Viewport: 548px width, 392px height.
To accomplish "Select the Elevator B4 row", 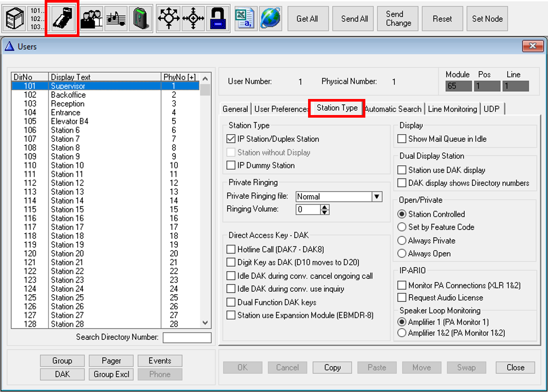I will pos(105,121).
